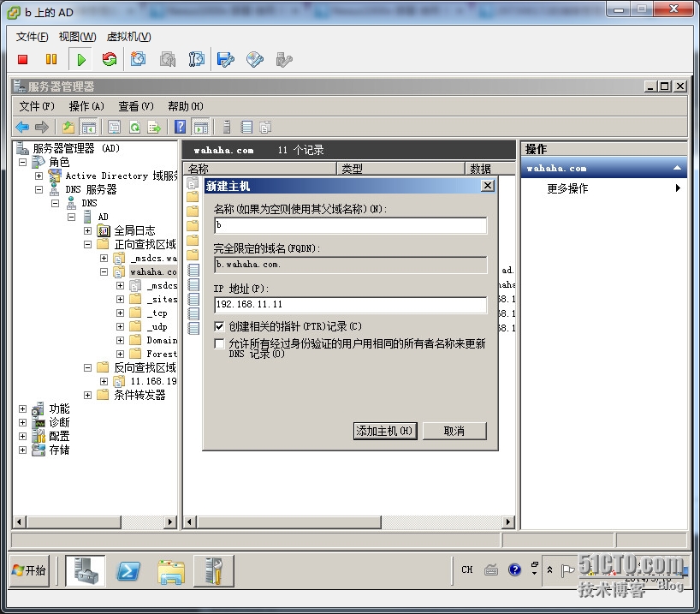Collapse the DNS 服务器 node
700x614 pixels.
click(x=39, y=189)
